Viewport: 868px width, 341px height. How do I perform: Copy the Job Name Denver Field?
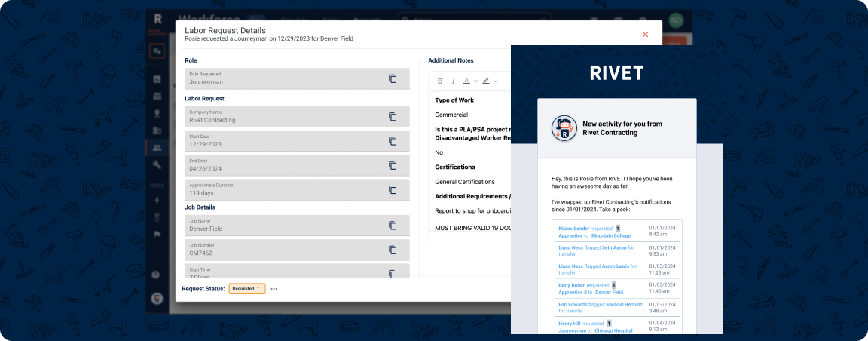point(393,225)
